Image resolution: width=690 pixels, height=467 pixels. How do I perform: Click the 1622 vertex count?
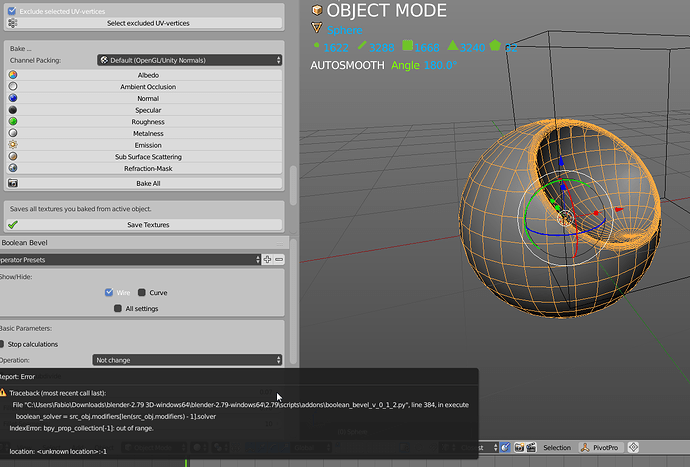336,48
